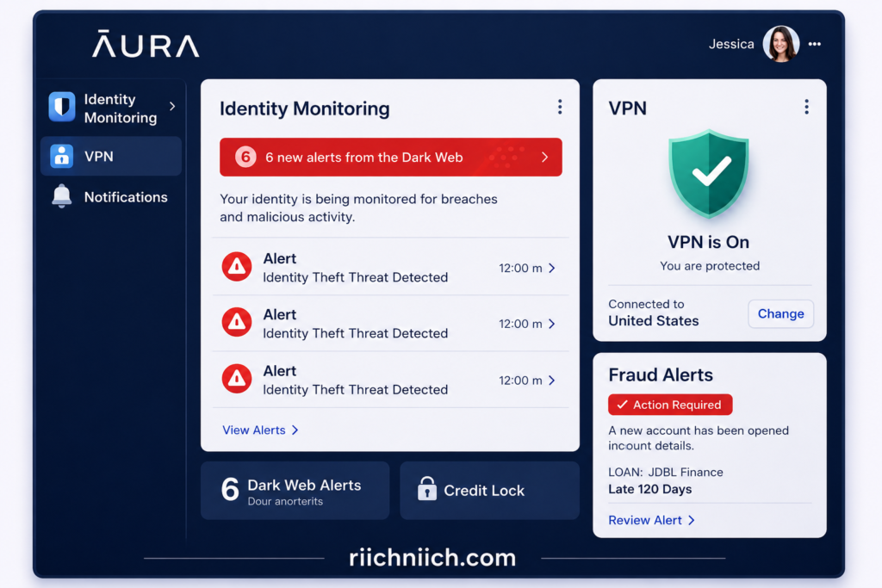882x588 pixels.
Task: Select Identity Monitoring in the sidebar
Action: pyautogui.click(x=111, y=108)
